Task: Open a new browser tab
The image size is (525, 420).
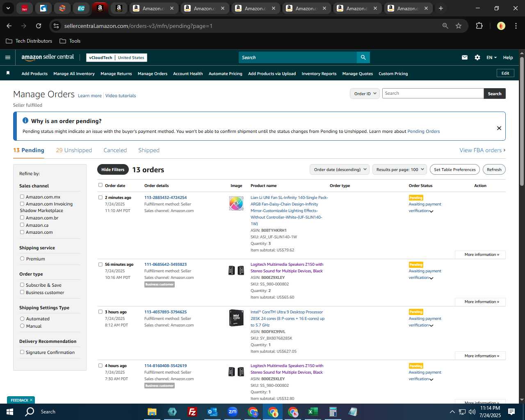Action: (x=441, y=8)
